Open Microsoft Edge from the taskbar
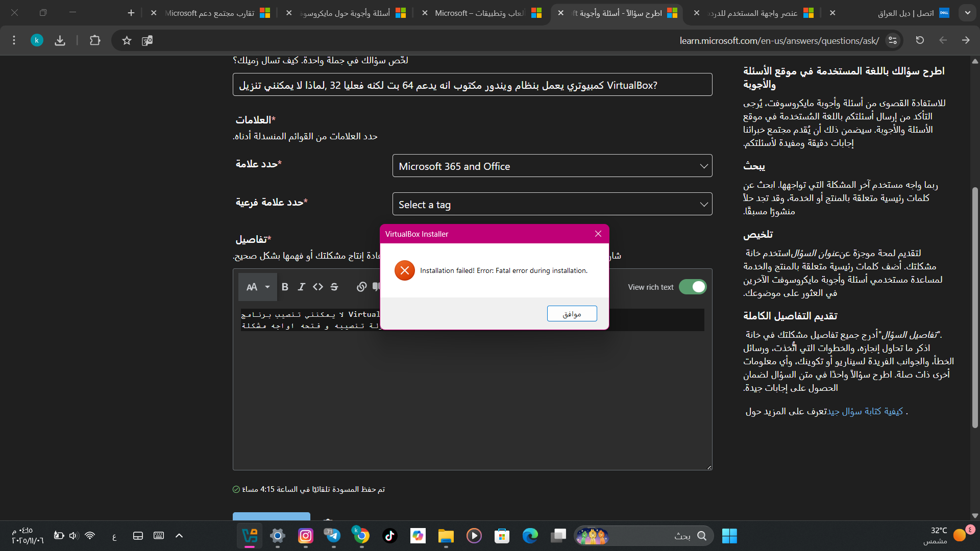Screen dimensions: 980x551 tap(530, 536)
